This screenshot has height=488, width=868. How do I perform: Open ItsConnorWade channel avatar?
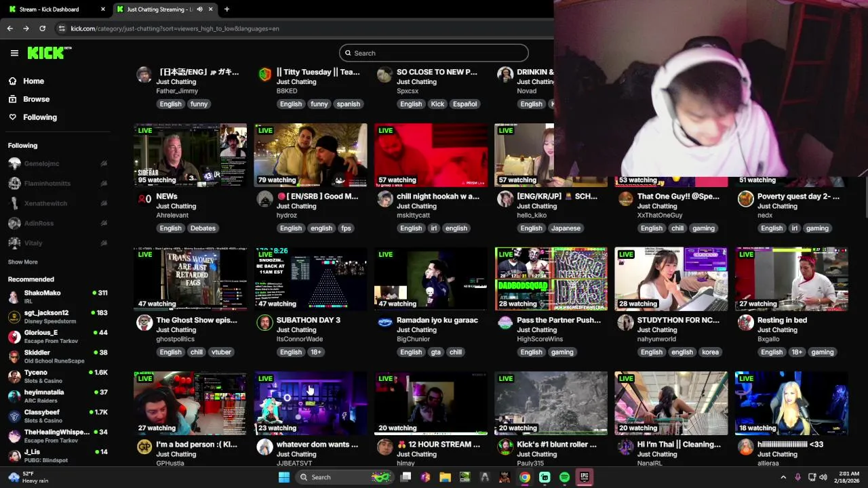coord(264,323)
